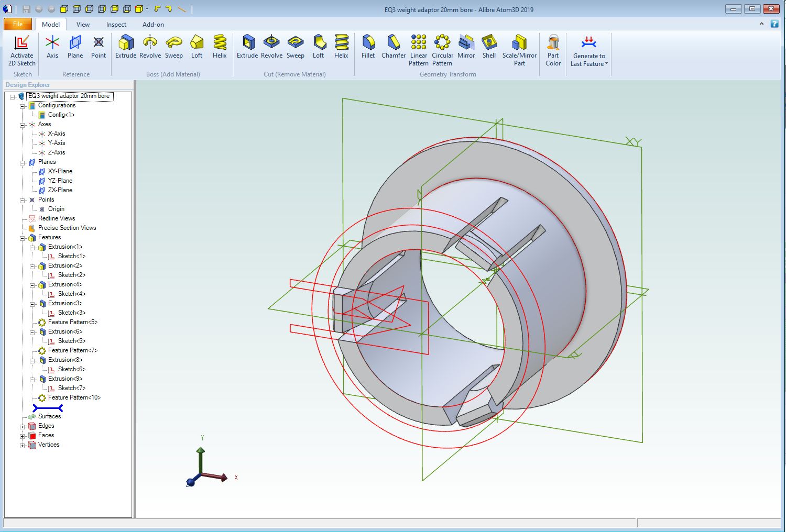This screenshot has height=532, width=786.
Task: Activate the 2D Sketch tool
Action: tap(21, 51)
